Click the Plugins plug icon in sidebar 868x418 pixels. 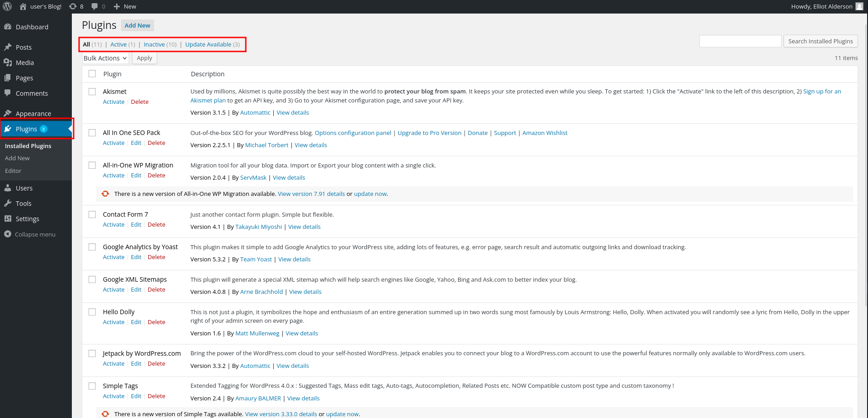[8, 129]
